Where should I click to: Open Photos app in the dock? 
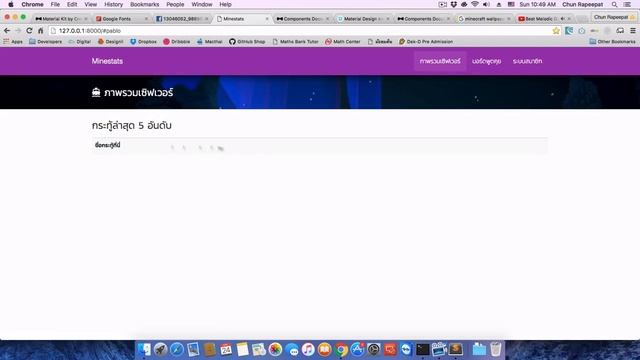click(x=276, y=349)
